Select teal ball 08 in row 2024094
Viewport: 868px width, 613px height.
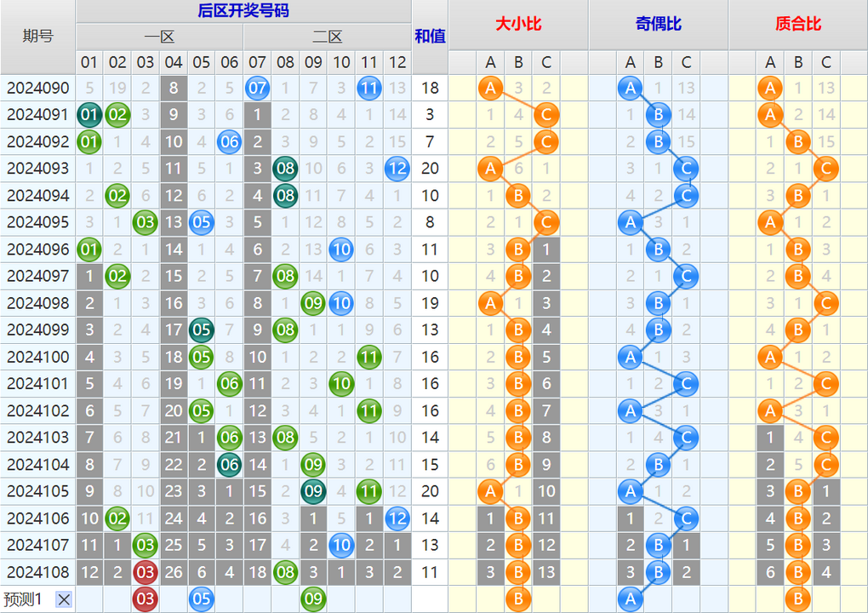click(x=286, y=196)
